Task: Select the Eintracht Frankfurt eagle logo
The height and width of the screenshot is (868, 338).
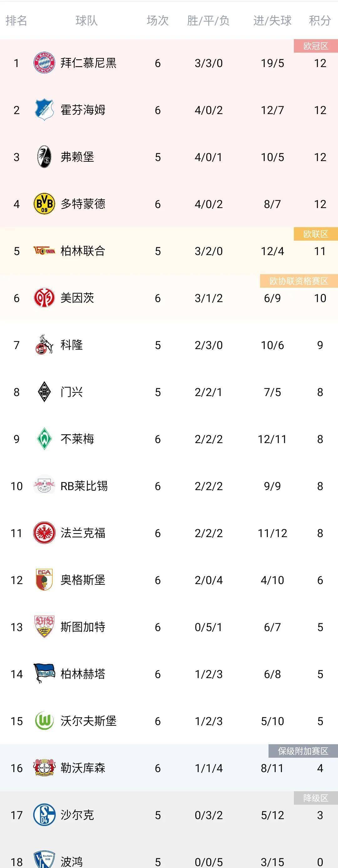Action: (44, 533)
